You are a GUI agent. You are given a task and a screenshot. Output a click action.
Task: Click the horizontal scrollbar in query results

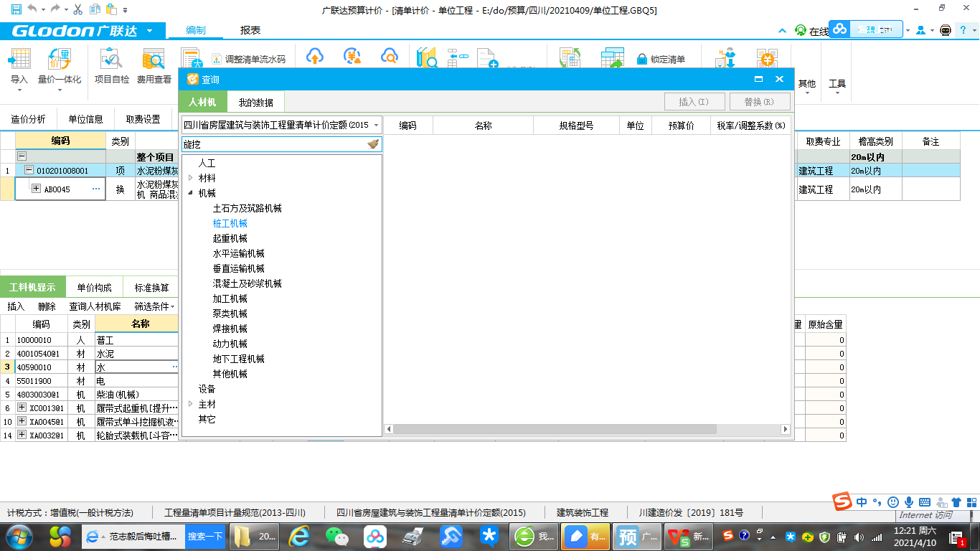coord(555,429)
